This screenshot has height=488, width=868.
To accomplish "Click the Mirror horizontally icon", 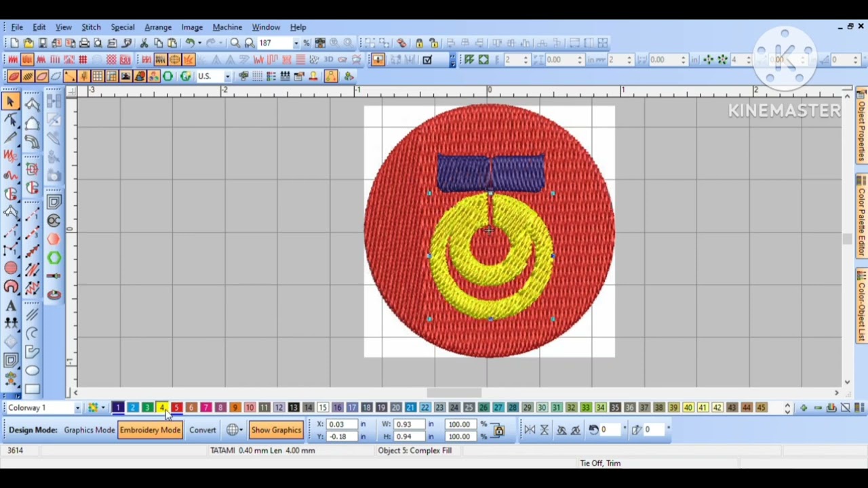I will pyautogui.click(x=530, y=430).
